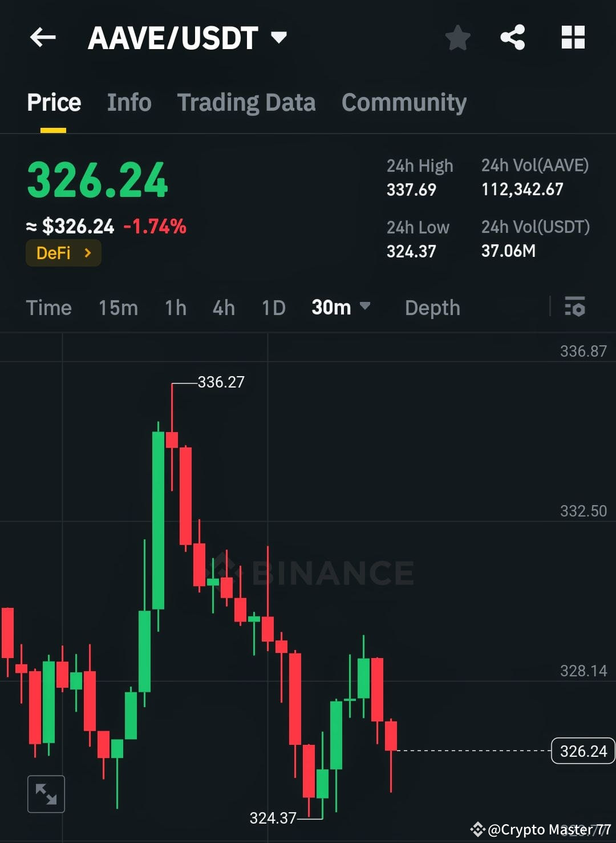Open the Community tab
The height and width of the screenshot is (843, 616).
pos(403,102)
